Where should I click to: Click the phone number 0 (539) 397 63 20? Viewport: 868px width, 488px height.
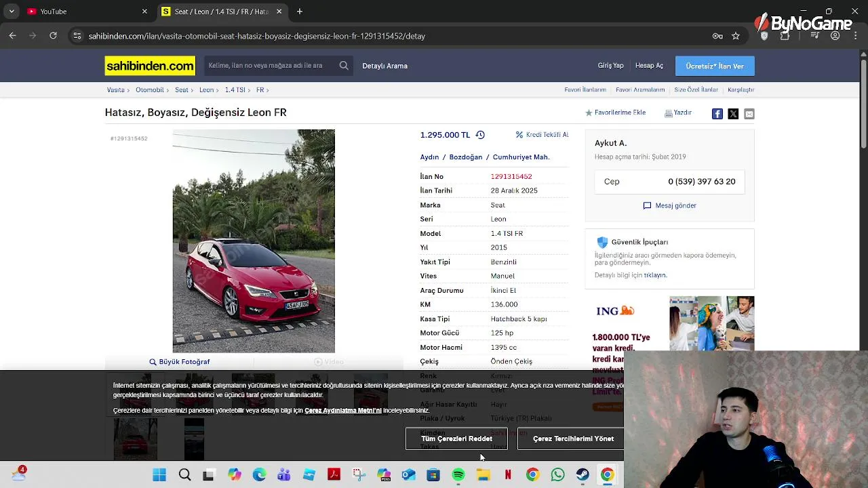tap(702, 182)
